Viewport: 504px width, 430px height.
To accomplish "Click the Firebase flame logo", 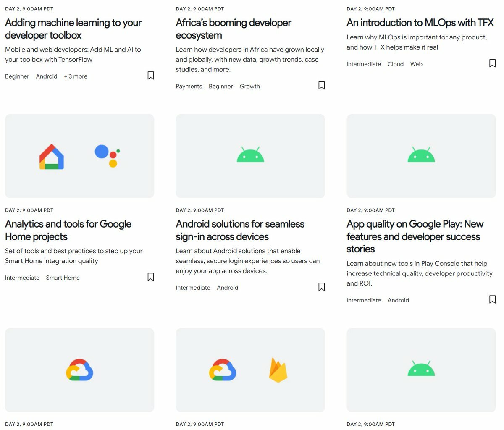I will tap(278, 370).
